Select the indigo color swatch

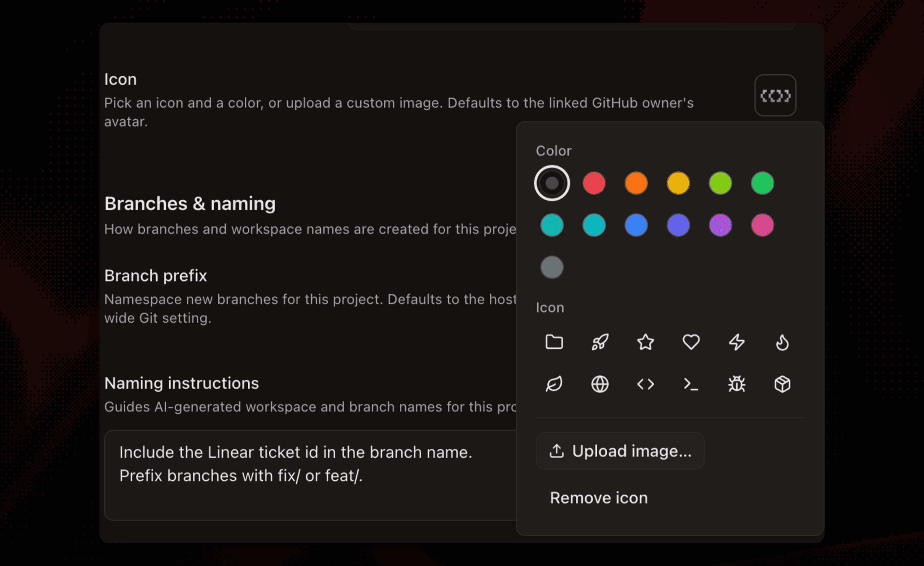tap(678, 225)
